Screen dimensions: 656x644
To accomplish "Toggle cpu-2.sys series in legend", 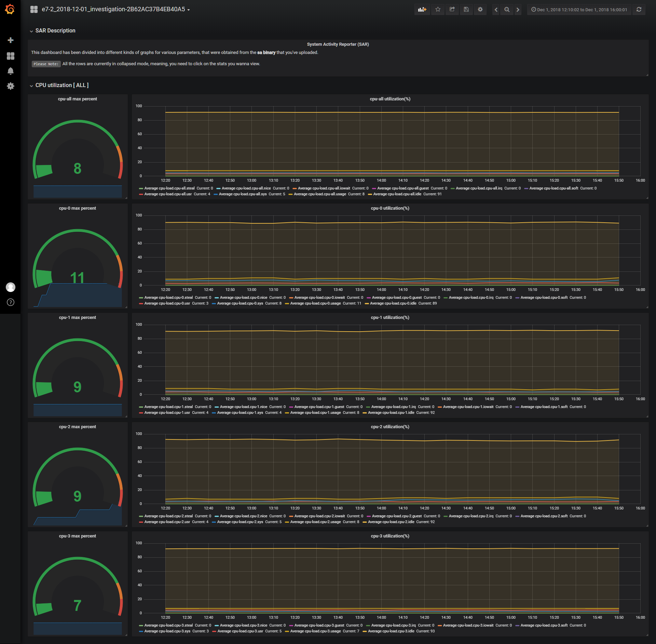I will 240,522.
